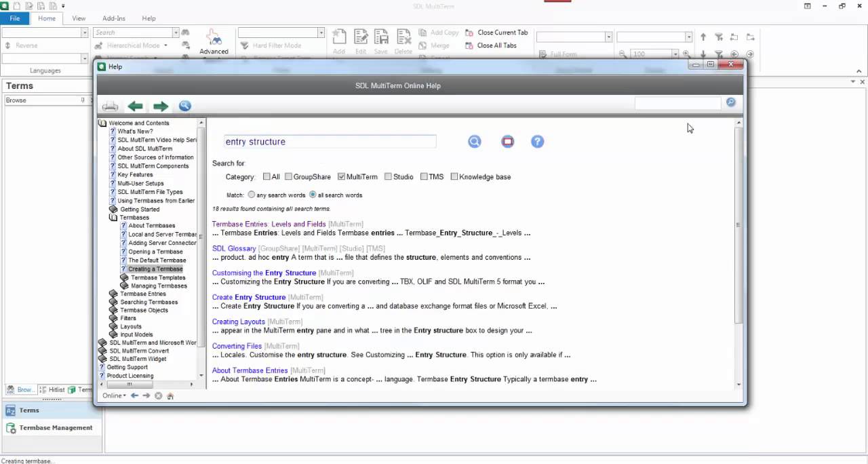
Task: Open the blue question mark help icon
Action: (537, 141)
